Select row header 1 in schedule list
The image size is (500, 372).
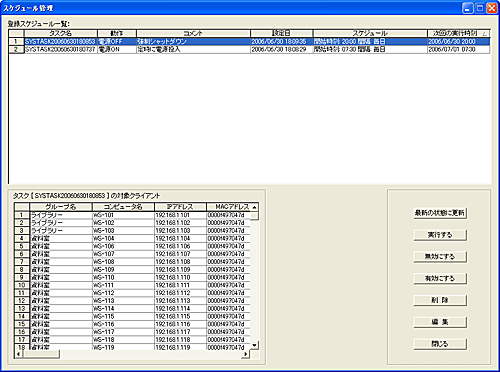pyautogui.click(x=16, y=42)
